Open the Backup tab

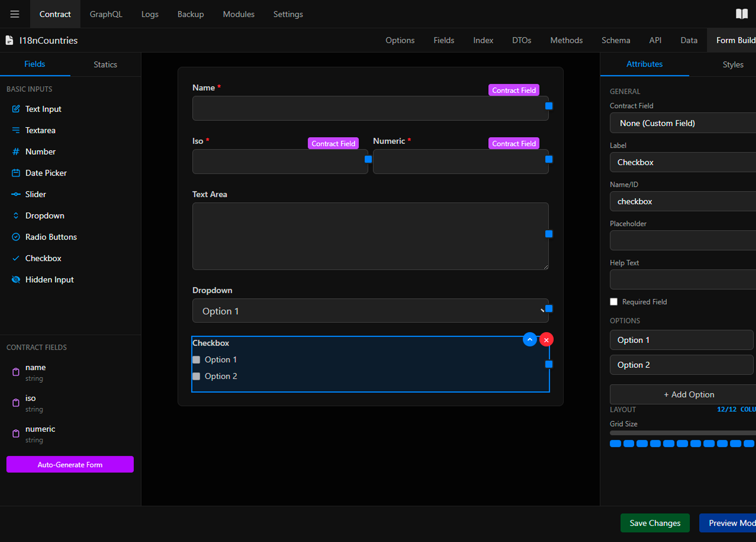[190, 14]
